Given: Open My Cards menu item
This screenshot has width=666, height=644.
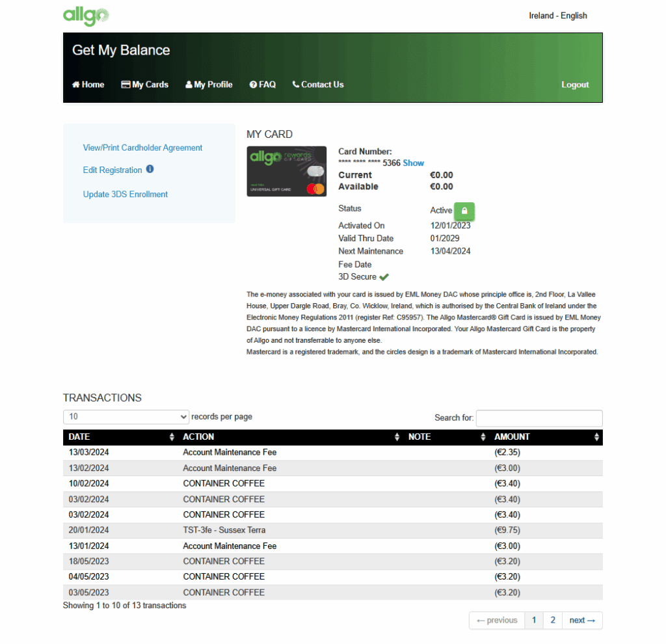Looking at the screenshot, I should click(144, 85).
